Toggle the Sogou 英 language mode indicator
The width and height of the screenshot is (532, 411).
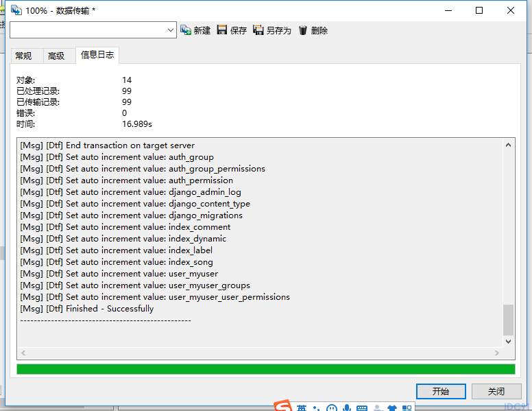coord(302,408)
